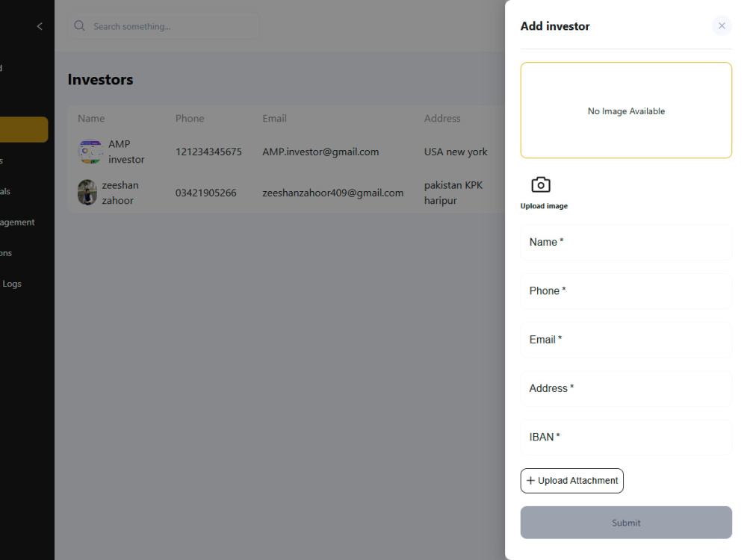Focus the Address input field
This screenshot has height=560, width=747.
pyautogui.click(x=626, y=388)
